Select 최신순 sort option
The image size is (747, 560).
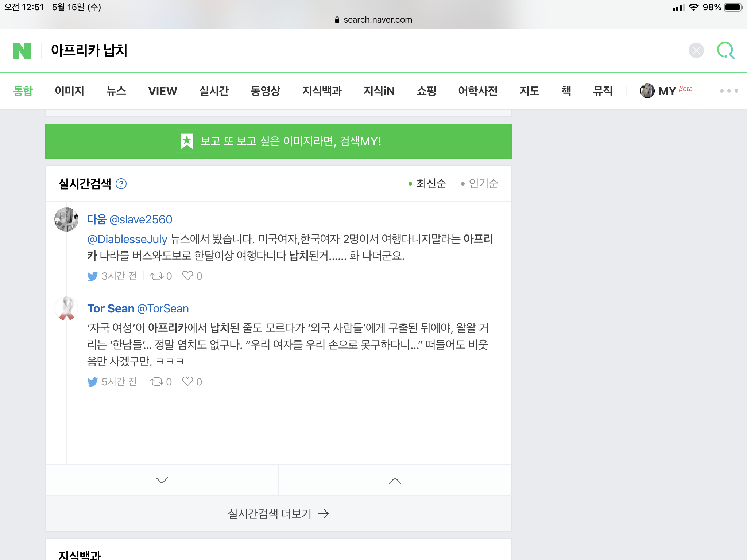tap(430, 183)
